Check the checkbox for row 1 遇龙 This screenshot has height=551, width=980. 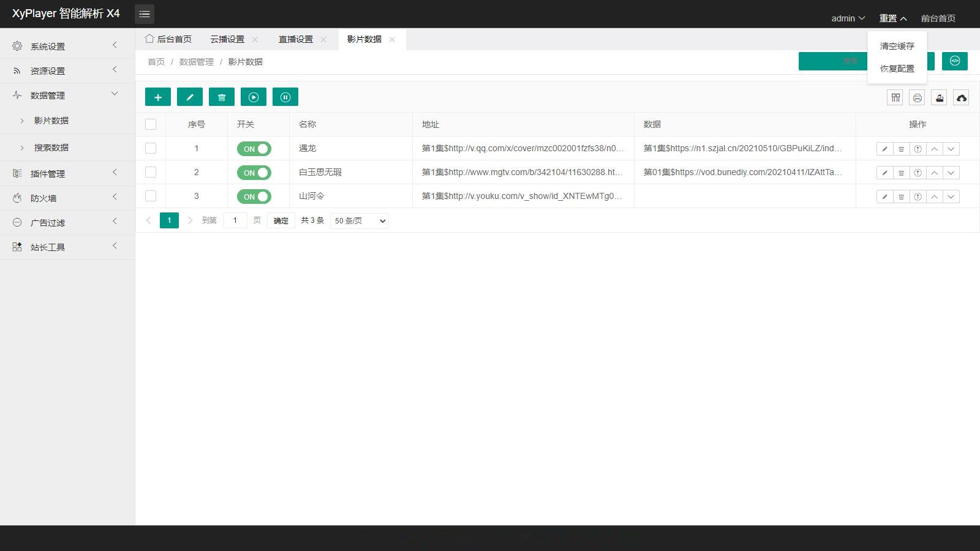click(151, 148)
